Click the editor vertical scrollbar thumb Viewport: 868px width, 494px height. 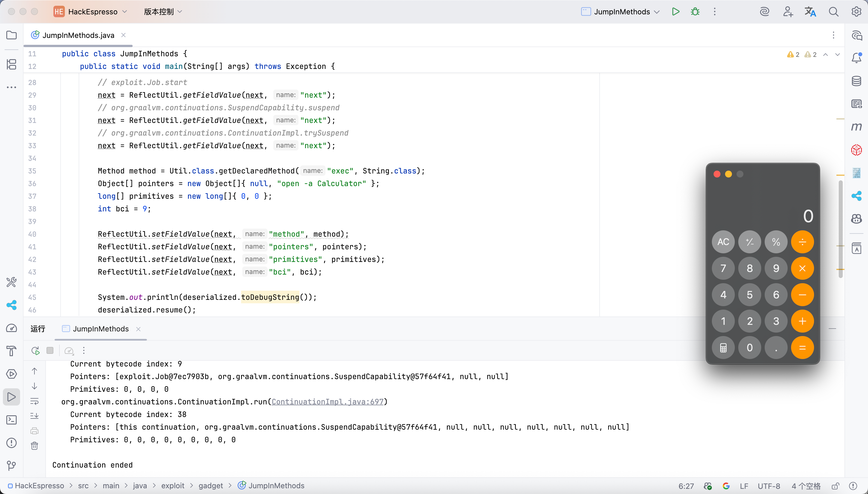(x=840, y=229)
